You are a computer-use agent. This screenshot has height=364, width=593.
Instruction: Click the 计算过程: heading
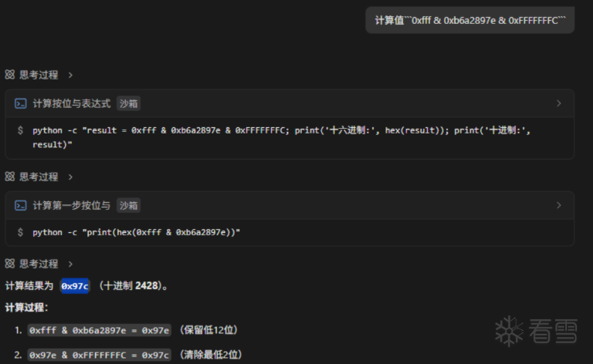(26, 308)
